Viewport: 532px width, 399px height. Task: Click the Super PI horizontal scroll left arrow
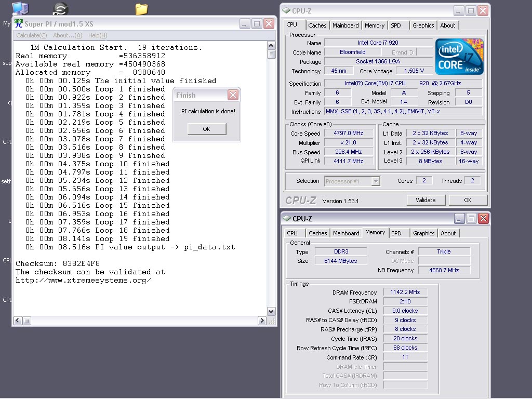pyautogui.click(x=18, y=321)
